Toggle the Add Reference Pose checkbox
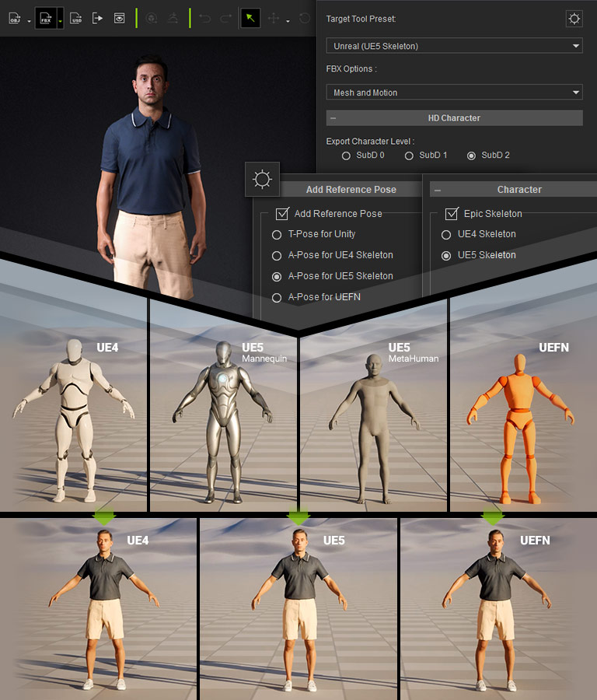 282,214
